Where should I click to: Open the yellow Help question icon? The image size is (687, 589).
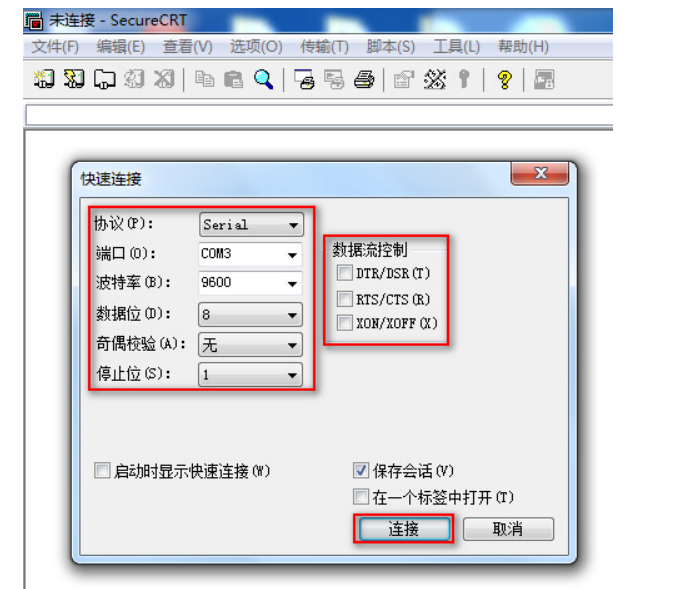click(x=504, y=80)
